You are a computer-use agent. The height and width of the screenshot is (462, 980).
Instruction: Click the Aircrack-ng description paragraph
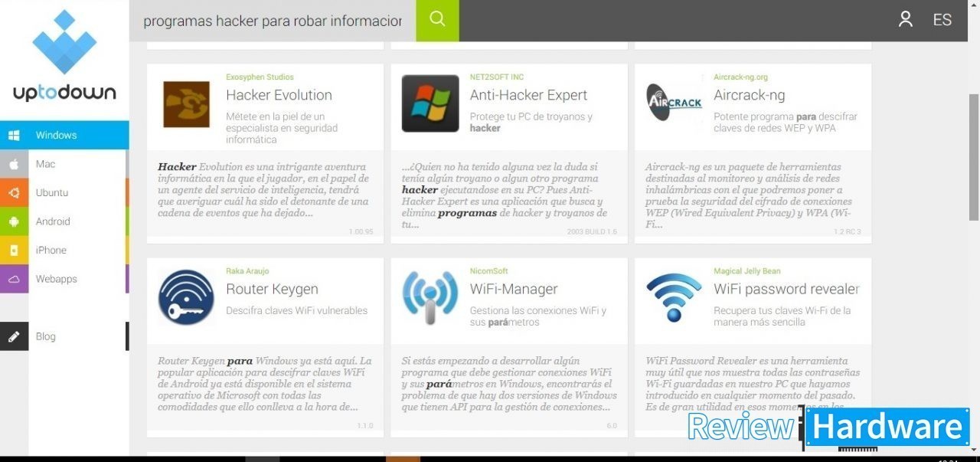pyautogui.click(x=747, y=195)
